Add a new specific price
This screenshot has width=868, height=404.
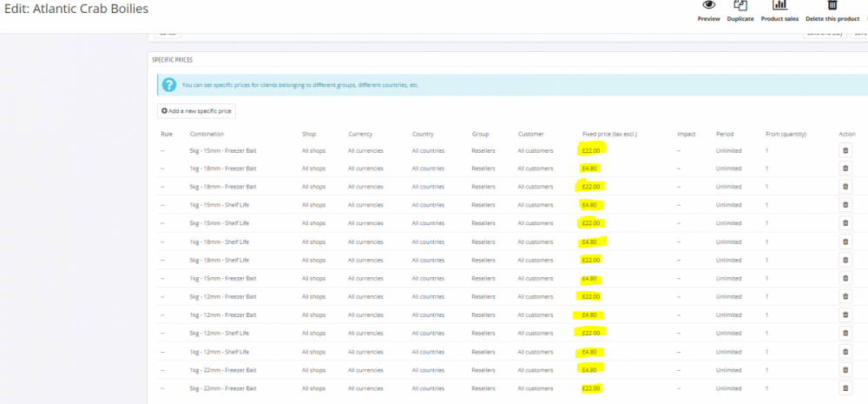tap(196, 111)
